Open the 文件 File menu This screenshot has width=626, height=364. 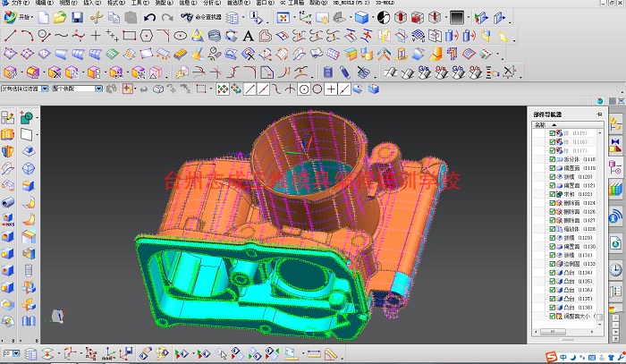click(x=19, y=3)
